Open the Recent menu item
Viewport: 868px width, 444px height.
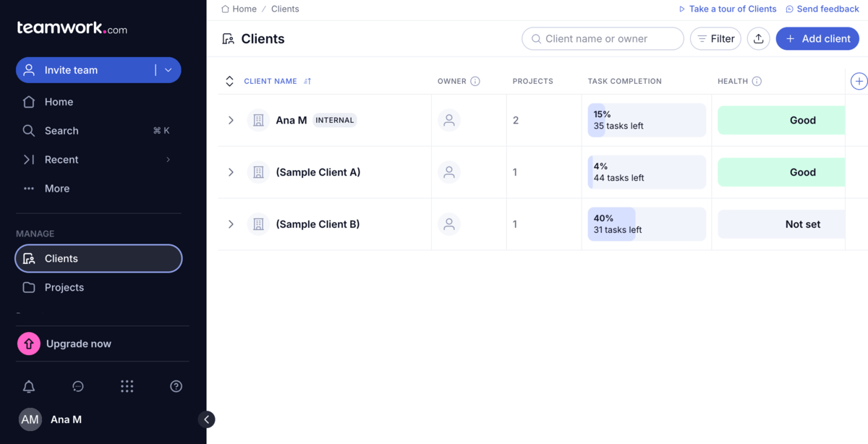point(61,160)
